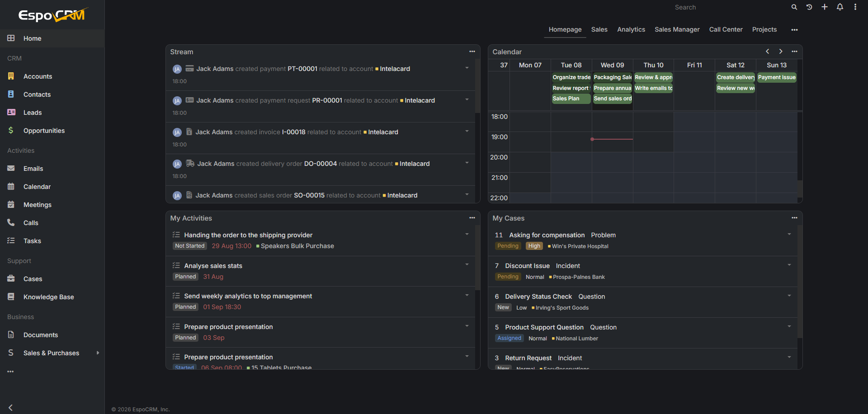Go to the previous calendar week
This screenshot has height=414, width=868.
tap(768, 52)
